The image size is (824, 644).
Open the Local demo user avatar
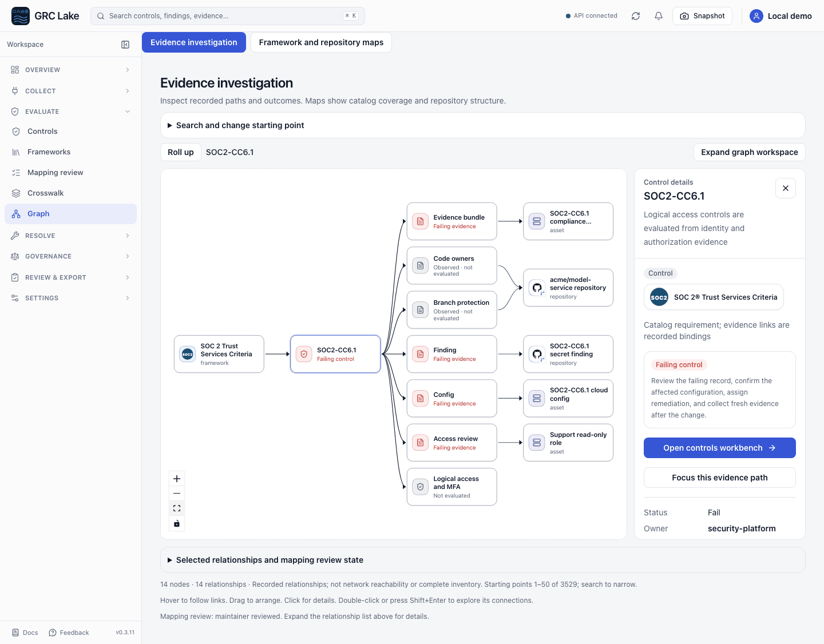756,16
